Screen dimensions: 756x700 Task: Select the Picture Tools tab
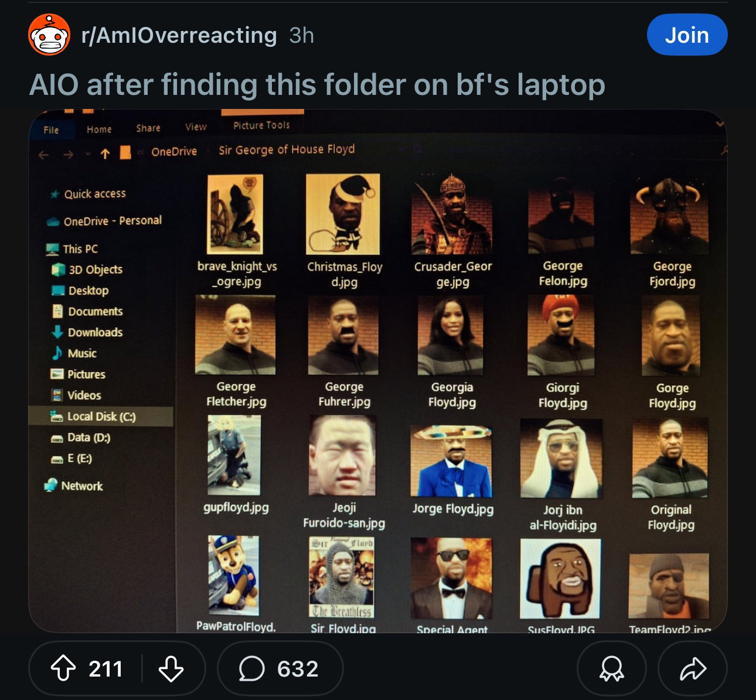(x=261, y=125)
